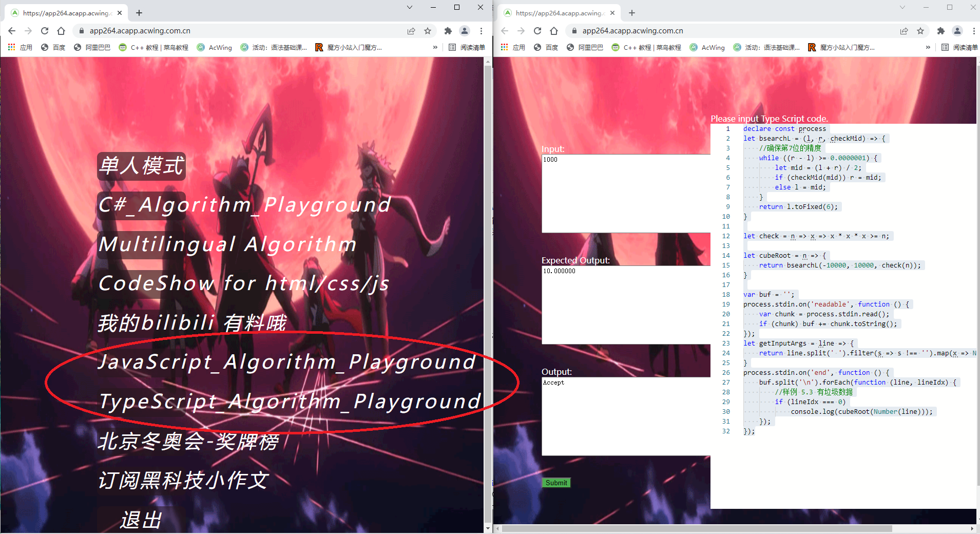Click the home icon in the left browser

pos(61,31)
